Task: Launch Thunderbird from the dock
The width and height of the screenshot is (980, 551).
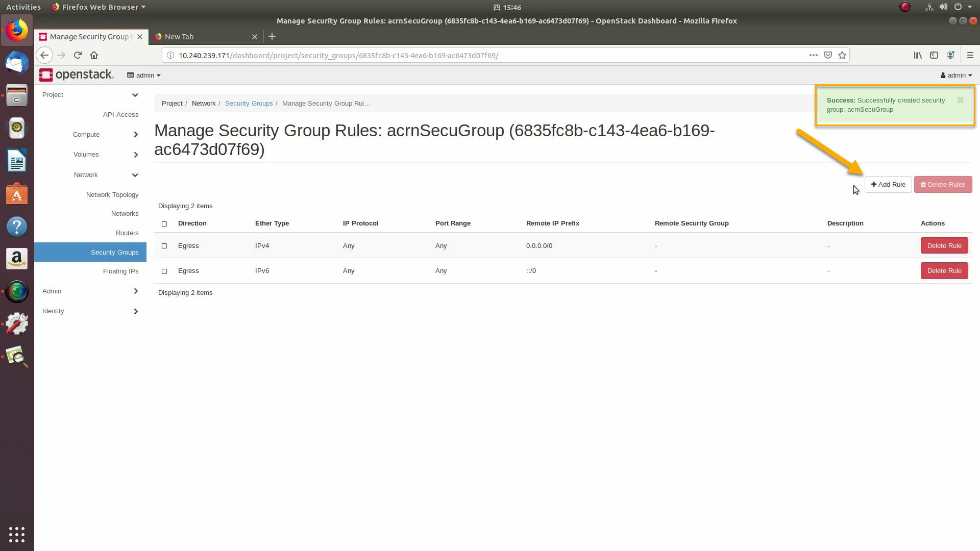Action: [x=17, y=63]
